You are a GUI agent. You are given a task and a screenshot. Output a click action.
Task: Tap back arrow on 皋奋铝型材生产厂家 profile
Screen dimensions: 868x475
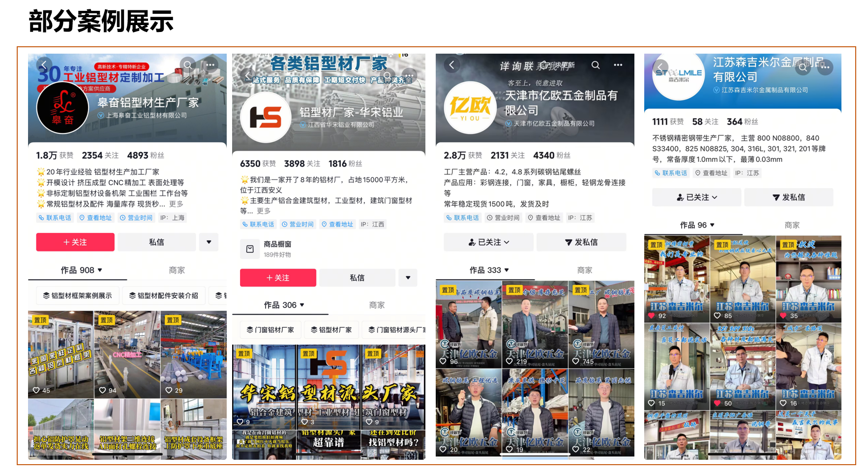point(44,64)
